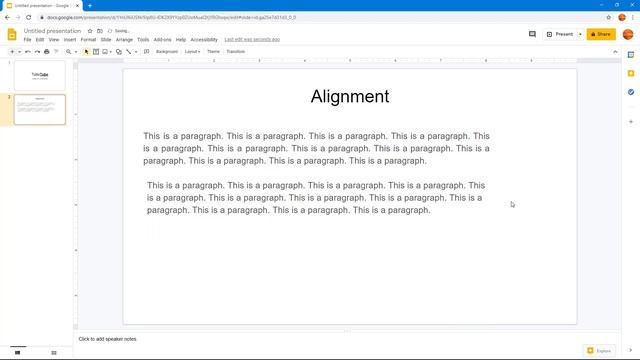Click the Untitled presentation title field
The image size is (640, 360).
click(x=52, y=31)
